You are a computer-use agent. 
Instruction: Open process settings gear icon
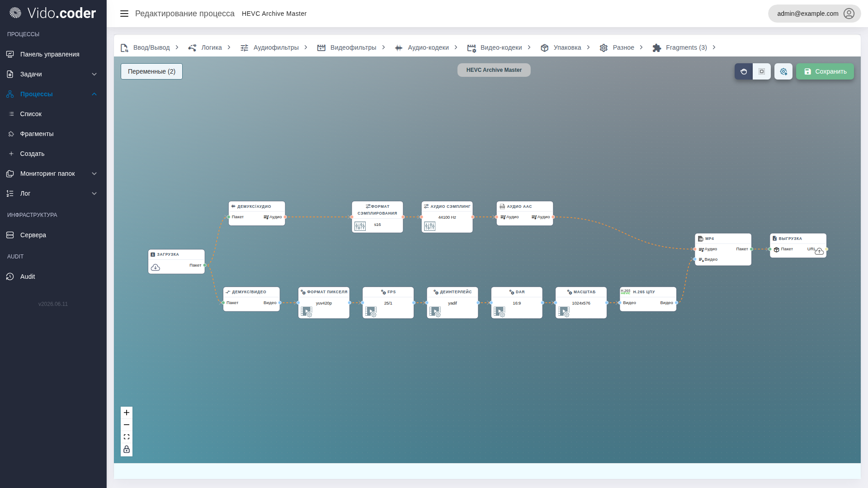point(783,71)
